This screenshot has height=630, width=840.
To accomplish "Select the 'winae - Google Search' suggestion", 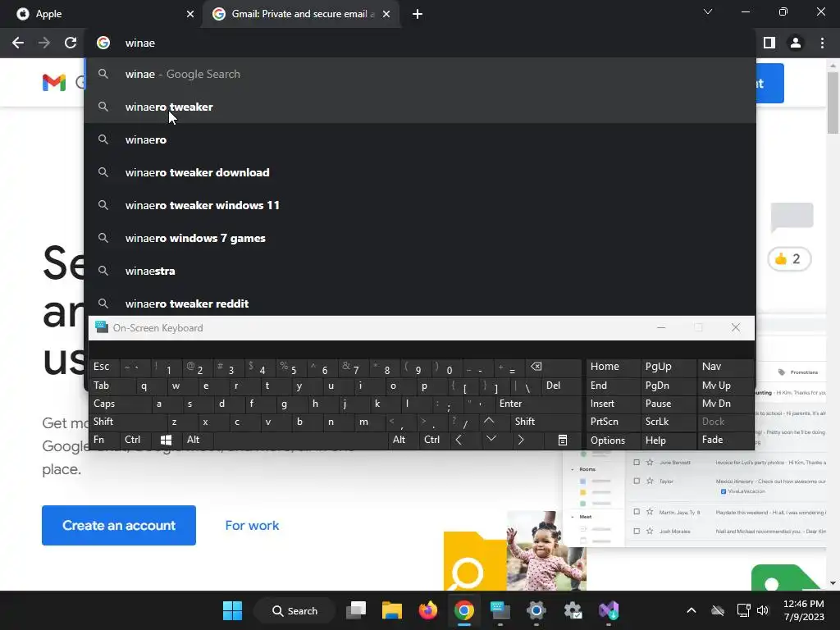I will point(420,74).
